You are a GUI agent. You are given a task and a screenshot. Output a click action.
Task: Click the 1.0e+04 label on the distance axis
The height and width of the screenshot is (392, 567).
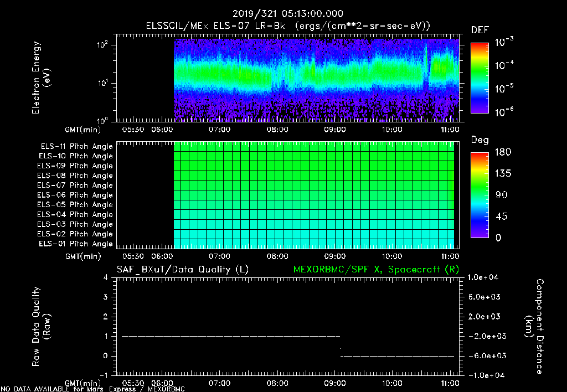(x=484, y=277)
